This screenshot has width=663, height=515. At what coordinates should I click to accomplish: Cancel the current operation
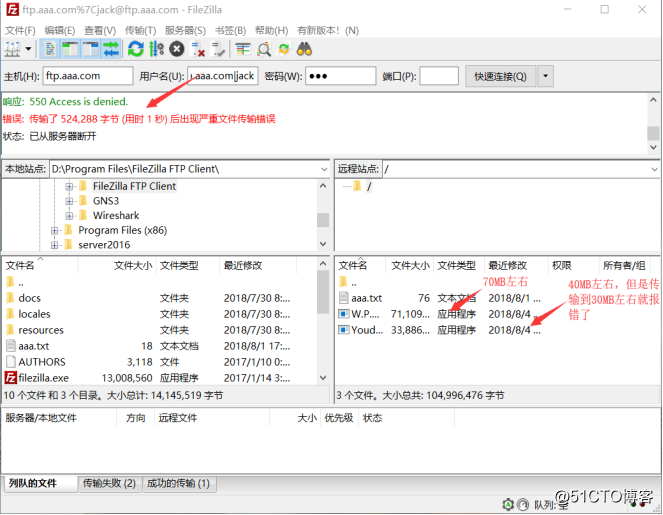[177, 49]
